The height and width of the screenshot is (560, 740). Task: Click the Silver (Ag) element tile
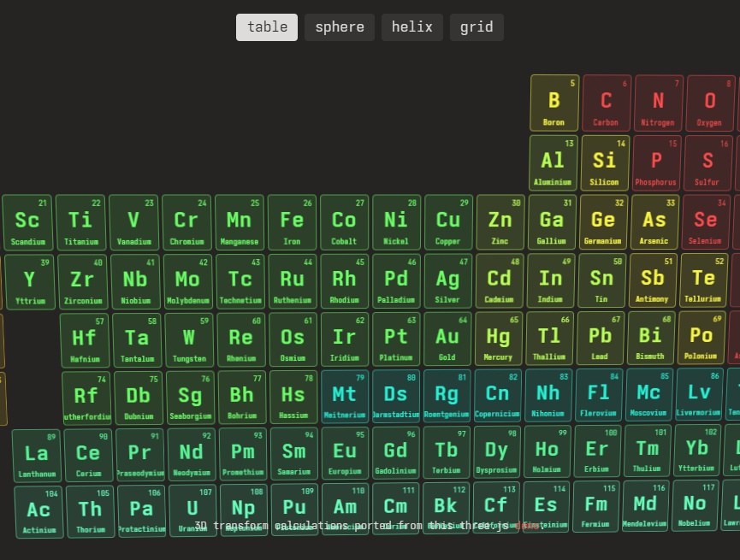pyautogui.click(x=447, y=281)
